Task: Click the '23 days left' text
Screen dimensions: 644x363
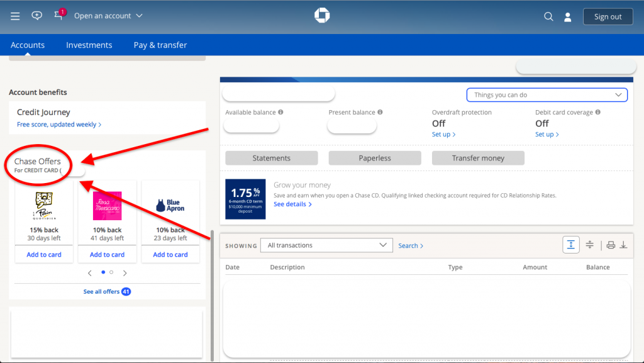Action: tap(170, 238)
